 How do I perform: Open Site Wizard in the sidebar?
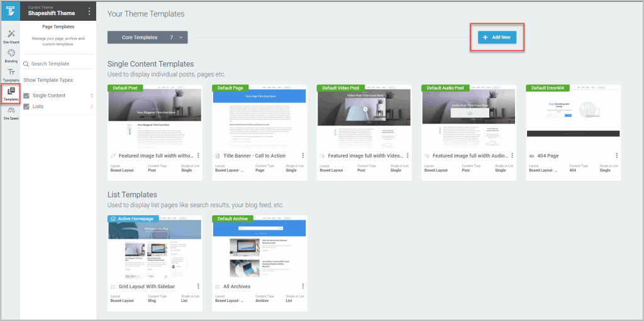[11, 36]
